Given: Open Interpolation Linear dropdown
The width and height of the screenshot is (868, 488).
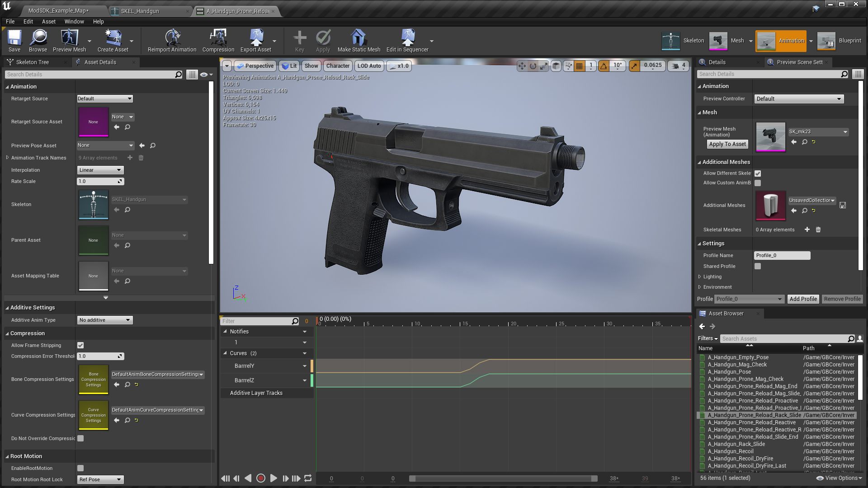Looking at the screenshot, I should coord(100,170).
